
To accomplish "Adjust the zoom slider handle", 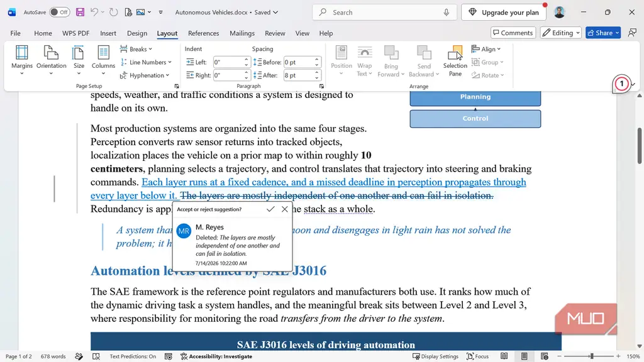I will pos(592,356).
